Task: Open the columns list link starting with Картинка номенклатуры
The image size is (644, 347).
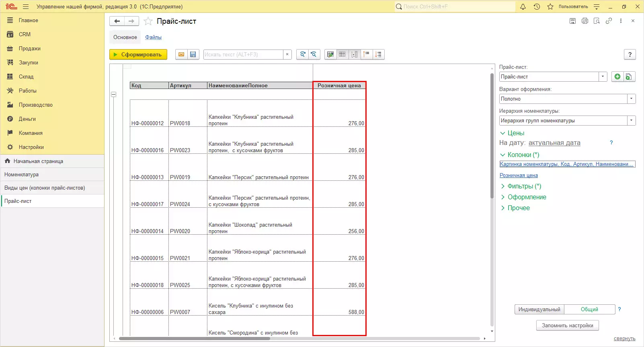Action: [x=567, y=164]
